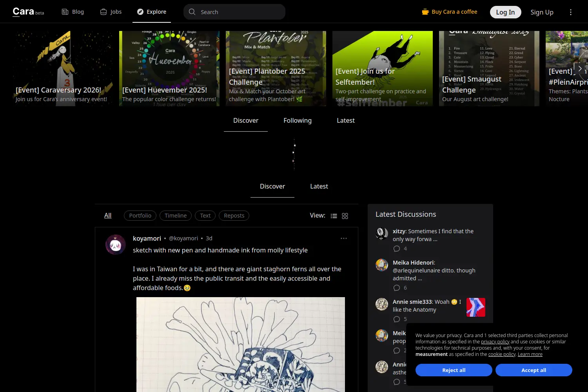Open koyamori profile avatar
The image size is (588, 392).
pyautogui.click(x=116, y=245)
